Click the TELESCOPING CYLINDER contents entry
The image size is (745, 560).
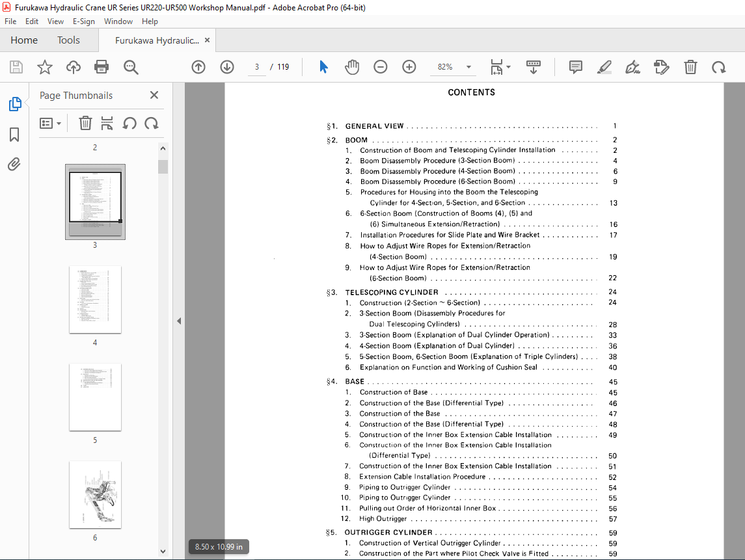click(x=471, y=292)
